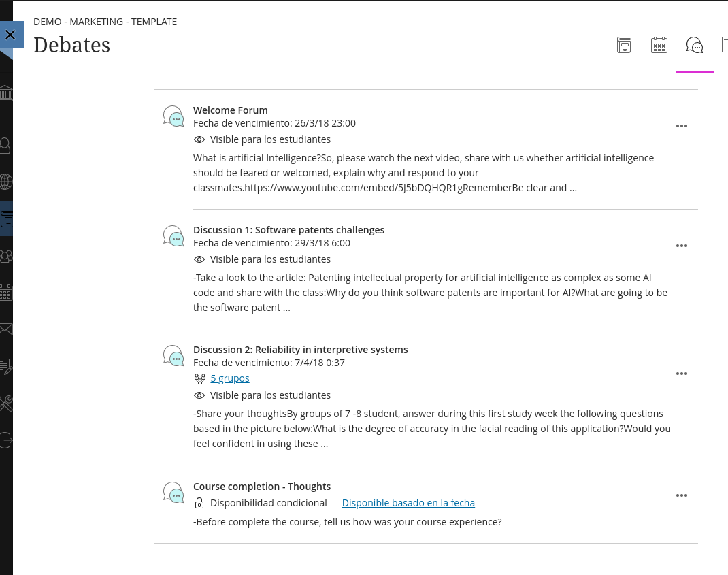
Task: Toggle visibility eye for Discussion 2
Action: click(199, 396)
